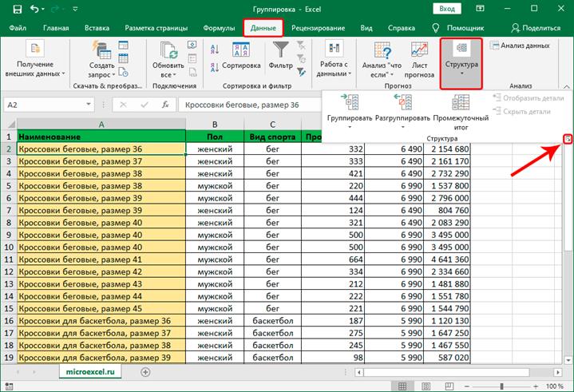
Task: Switch to the Формулы tab
Action: (x=219, y=28)
